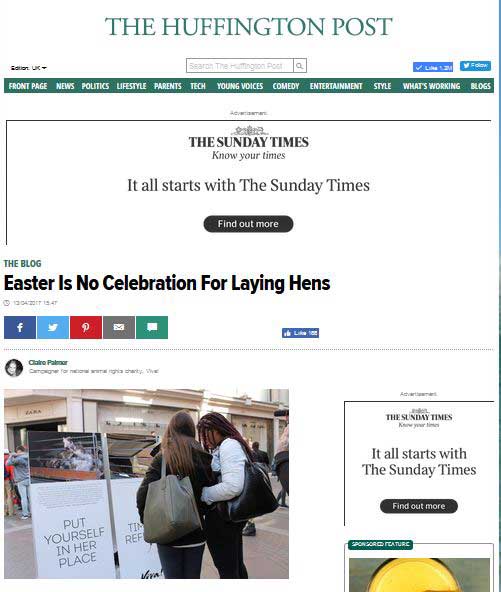501x592 pixels.
Task: Toggle Facebook page Like in header
Action: 433,68
